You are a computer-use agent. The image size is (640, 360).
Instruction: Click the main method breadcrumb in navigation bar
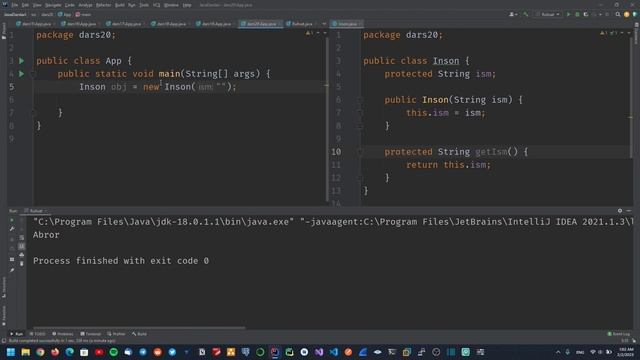pos(83,14)
